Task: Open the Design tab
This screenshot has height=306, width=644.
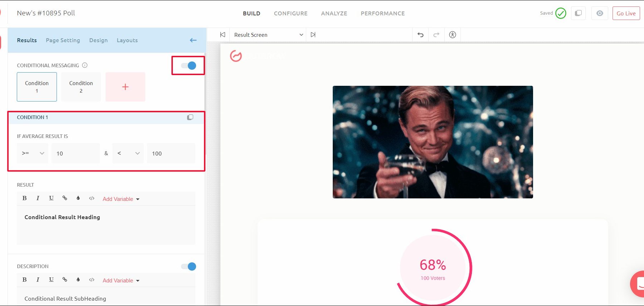Action: click(98, 40)
